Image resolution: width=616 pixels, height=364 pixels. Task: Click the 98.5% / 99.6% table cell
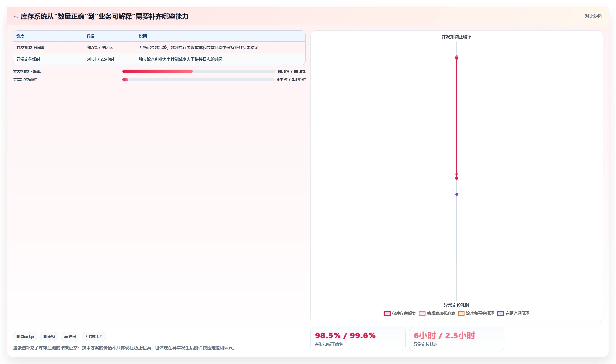coord(99,48)
